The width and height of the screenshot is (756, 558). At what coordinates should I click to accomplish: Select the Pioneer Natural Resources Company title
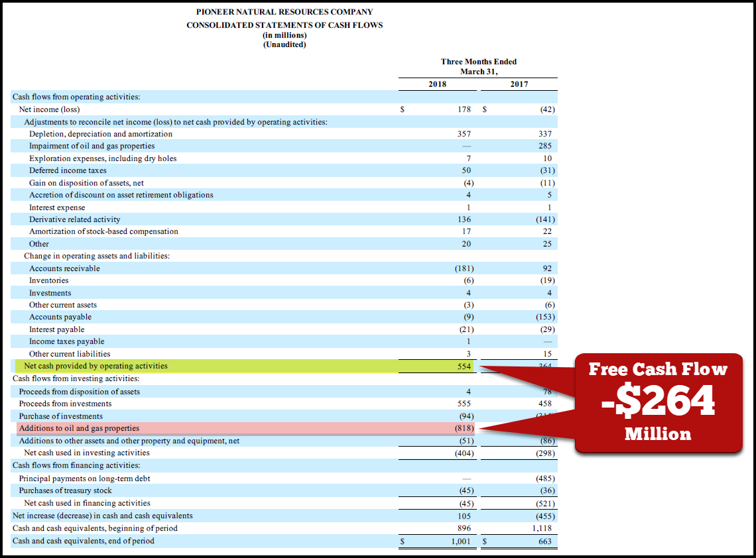coord(284,12)
